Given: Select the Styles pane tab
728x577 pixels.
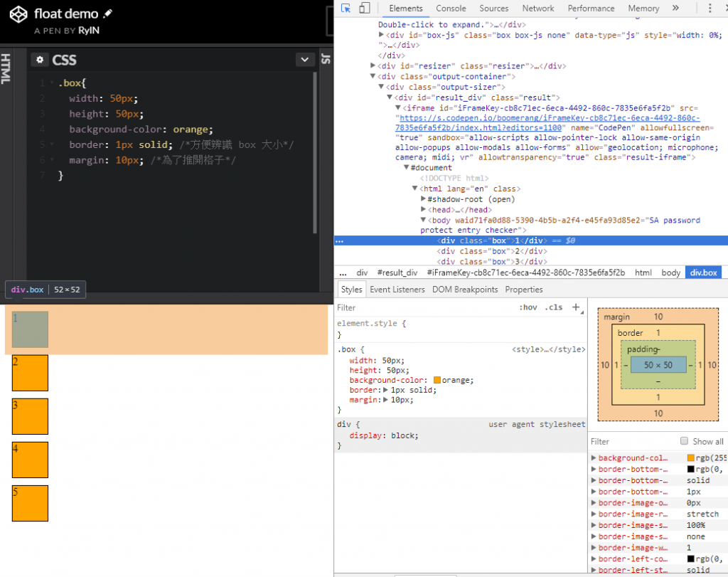Looking at the screenshot, I should coord(351,290).
